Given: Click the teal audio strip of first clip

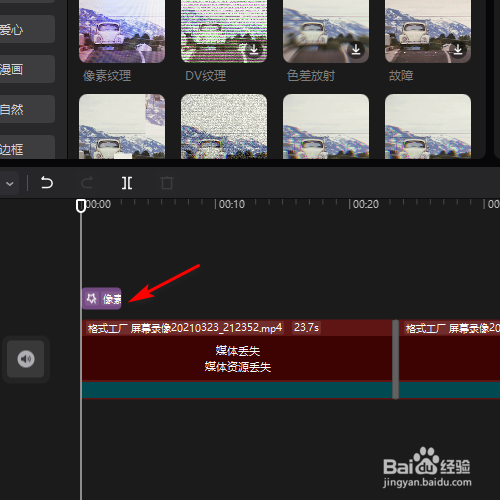Looking at the screenshot, I should (237, 390).
